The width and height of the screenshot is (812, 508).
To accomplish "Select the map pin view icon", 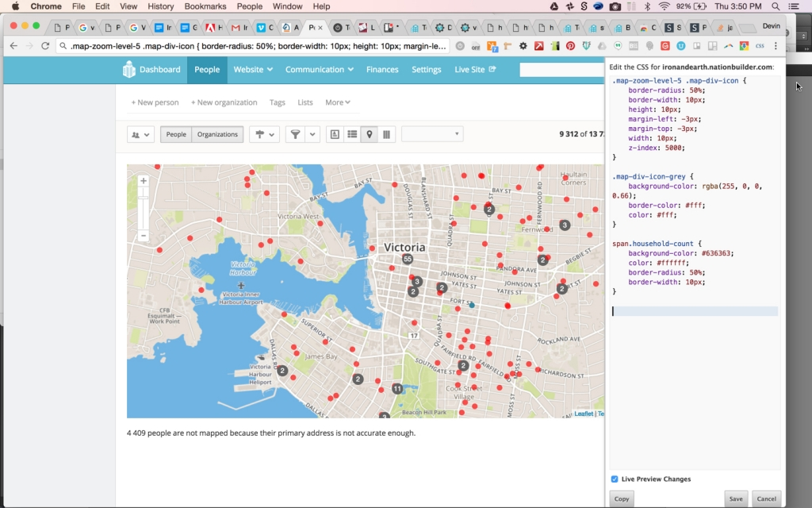I will (x=370, y=134).
